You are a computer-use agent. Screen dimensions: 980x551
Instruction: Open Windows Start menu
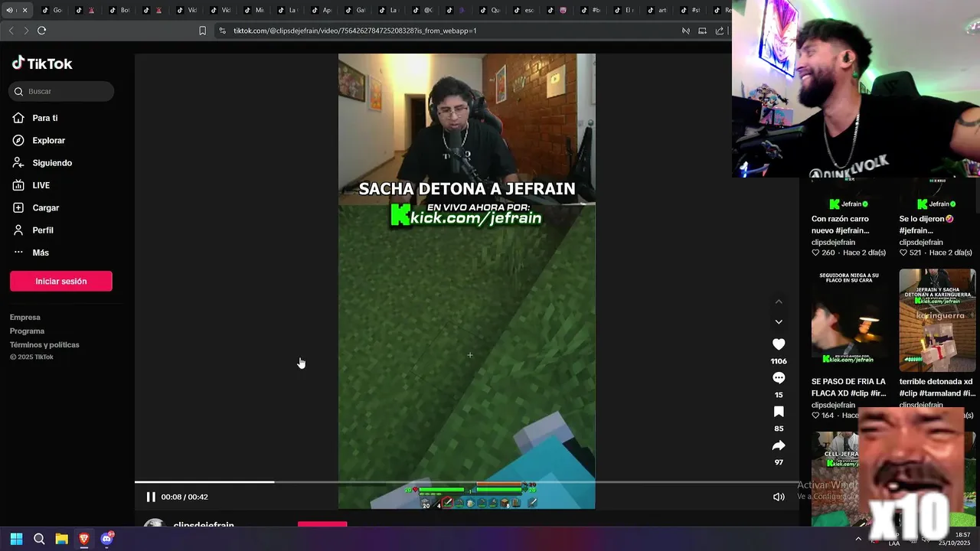[x=16, y=539]
